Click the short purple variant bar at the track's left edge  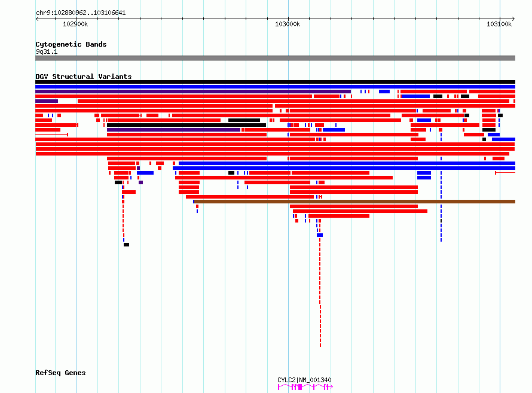click(x=47, y=101)
